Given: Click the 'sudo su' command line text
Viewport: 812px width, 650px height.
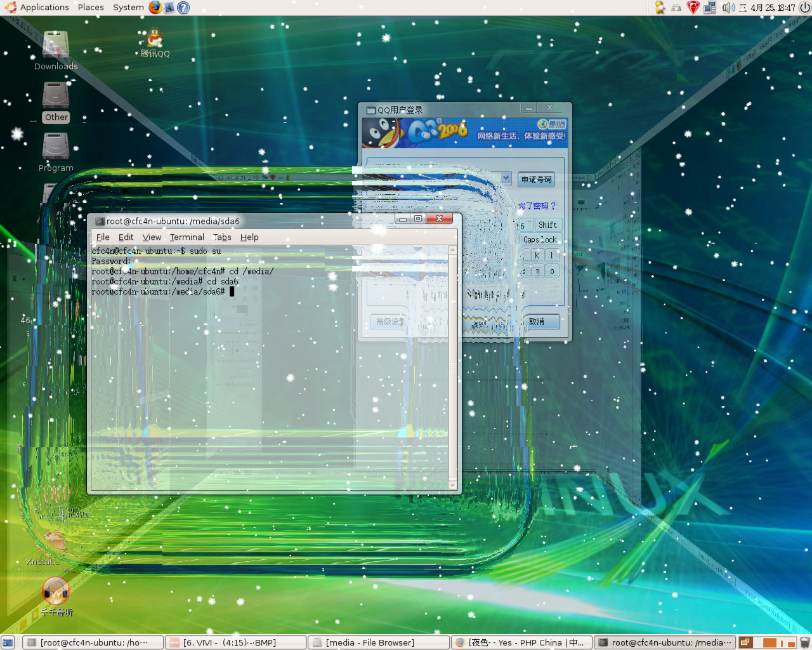Looking at the screenshot, I should (x=206, y=251).
